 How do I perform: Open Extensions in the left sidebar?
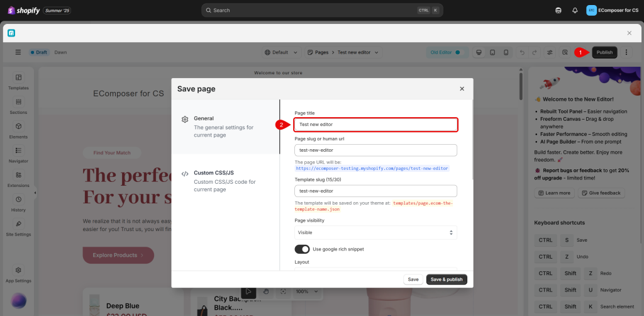pos(18,179)
